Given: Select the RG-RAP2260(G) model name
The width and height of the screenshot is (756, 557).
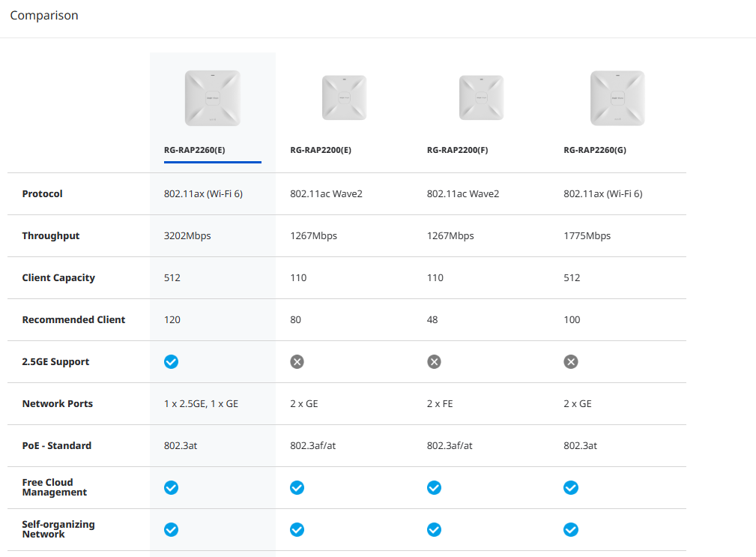Looking at the screenshot, I should coord(595,150).
